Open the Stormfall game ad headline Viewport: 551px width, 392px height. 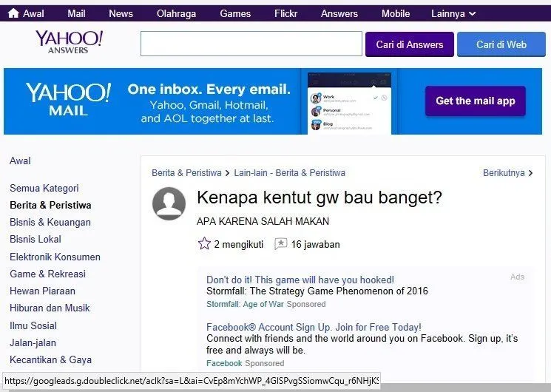tap(300, 280)
